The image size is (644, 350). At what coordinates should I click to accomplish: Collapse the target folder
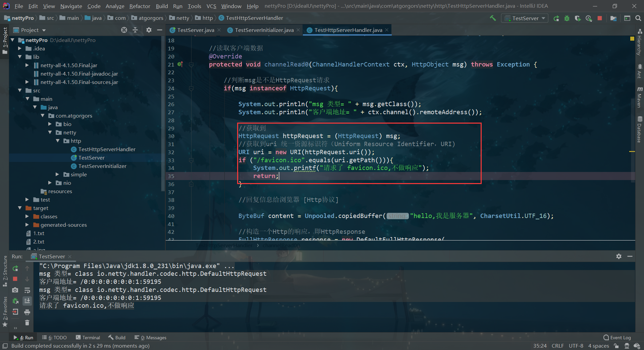coord(20,208)
